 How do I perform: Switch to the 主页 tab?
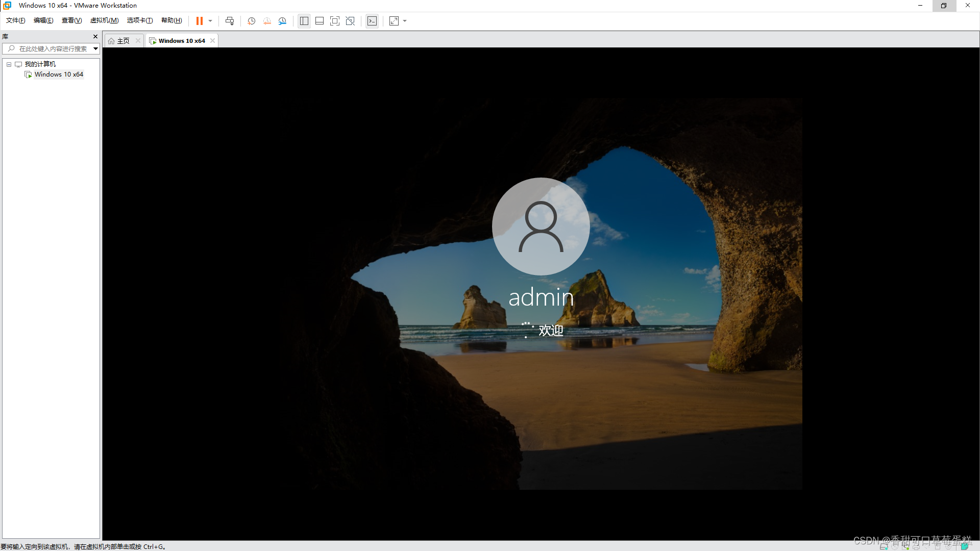pos(121,40)
